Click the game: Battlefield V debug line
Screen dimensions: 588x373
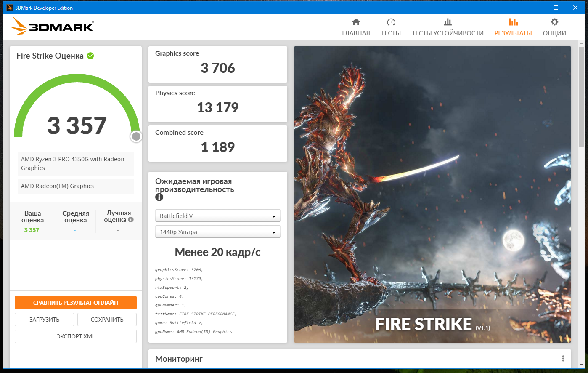pos(179,323)
